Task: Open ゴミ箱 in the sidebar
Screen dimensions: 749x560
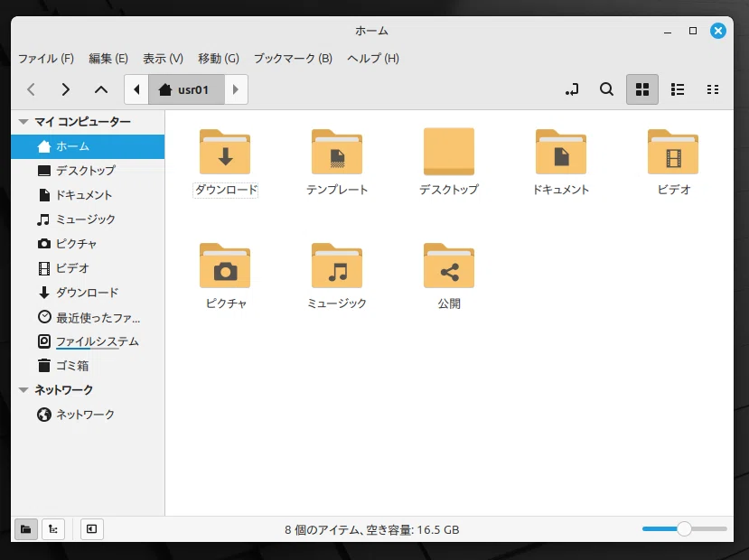Action: coord(88,366)
